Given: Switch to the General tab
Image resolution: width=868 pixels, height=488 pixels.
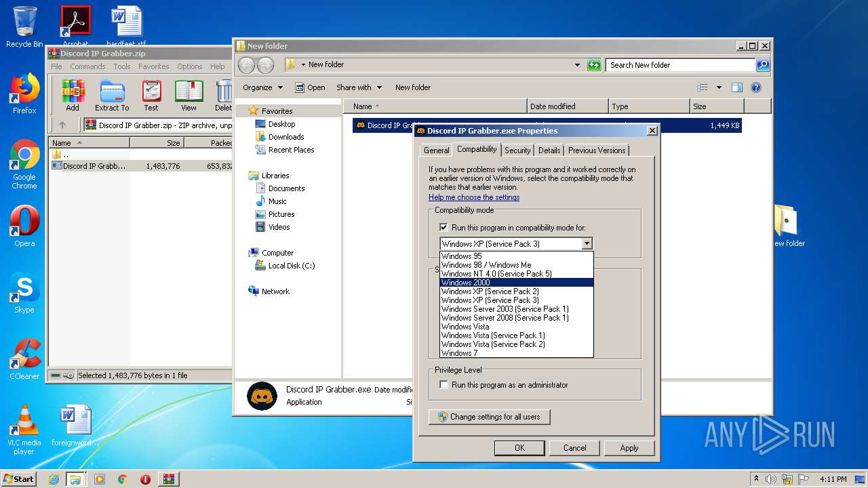Looking at the screenshot, I should [x=436, y=150].
